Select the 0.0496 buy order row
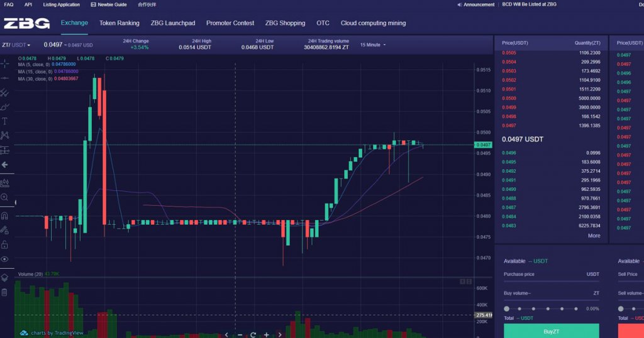Image resolution: width=644 pixels, height=338 pixels. (x=551, y=153)
